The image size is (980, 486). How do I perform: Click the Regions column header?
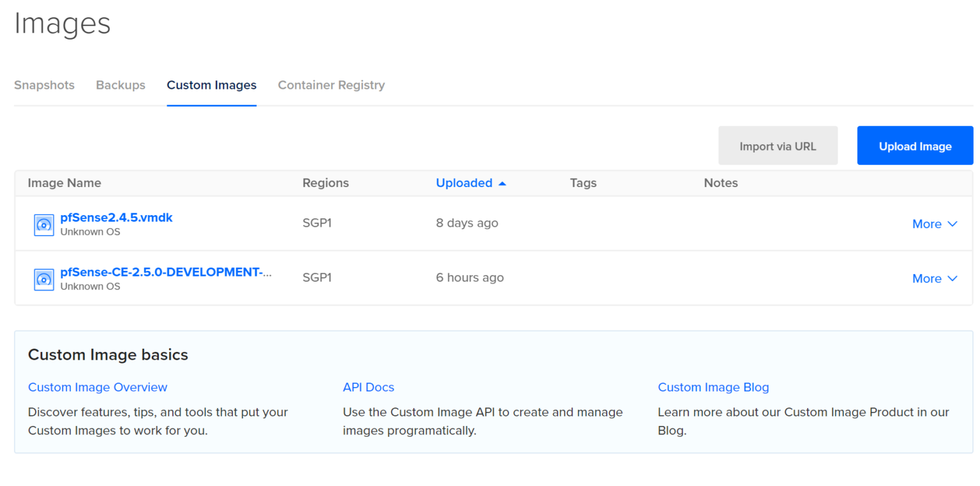[325, 183]
